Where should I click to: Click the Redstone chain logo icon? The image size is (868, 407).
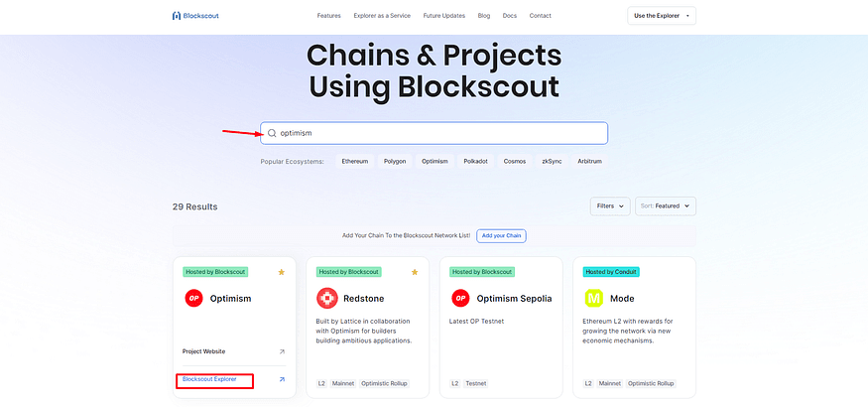pyautogui.click(x=326, y=298)
